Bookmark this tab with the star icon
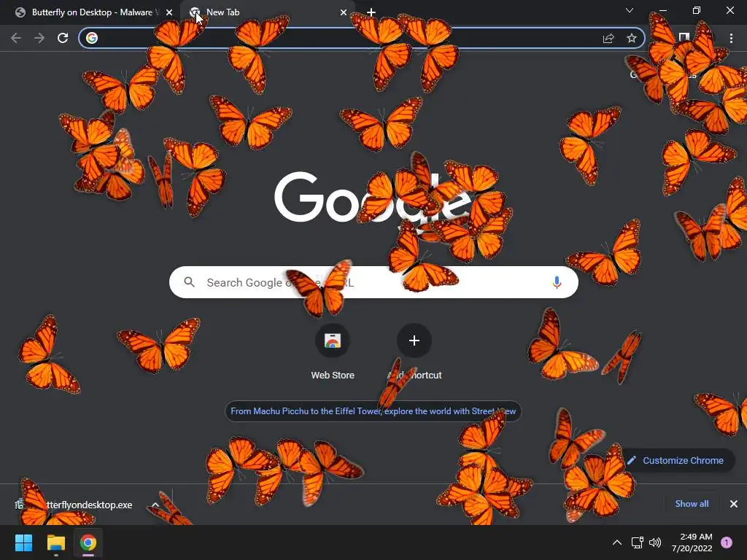This screenshot has height=560, width=747. pos(632,38)
